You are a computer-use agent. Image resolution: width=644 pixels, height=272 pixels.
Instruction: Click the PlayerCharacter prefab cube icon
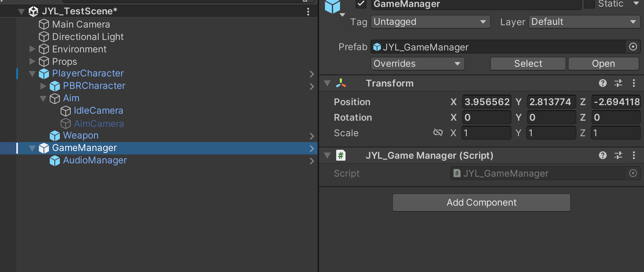[44, 74]
